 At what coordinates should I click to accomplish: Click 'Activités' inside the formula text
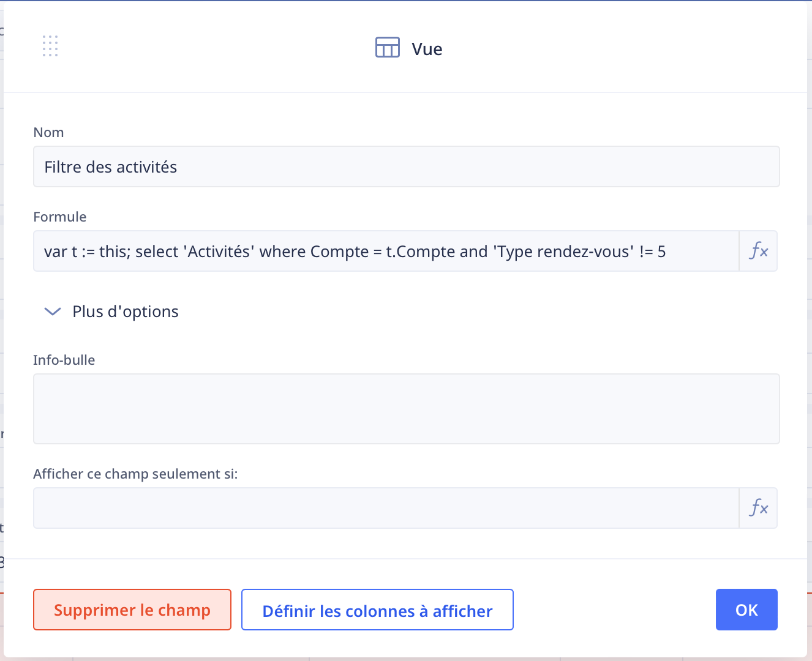[219, 252]
